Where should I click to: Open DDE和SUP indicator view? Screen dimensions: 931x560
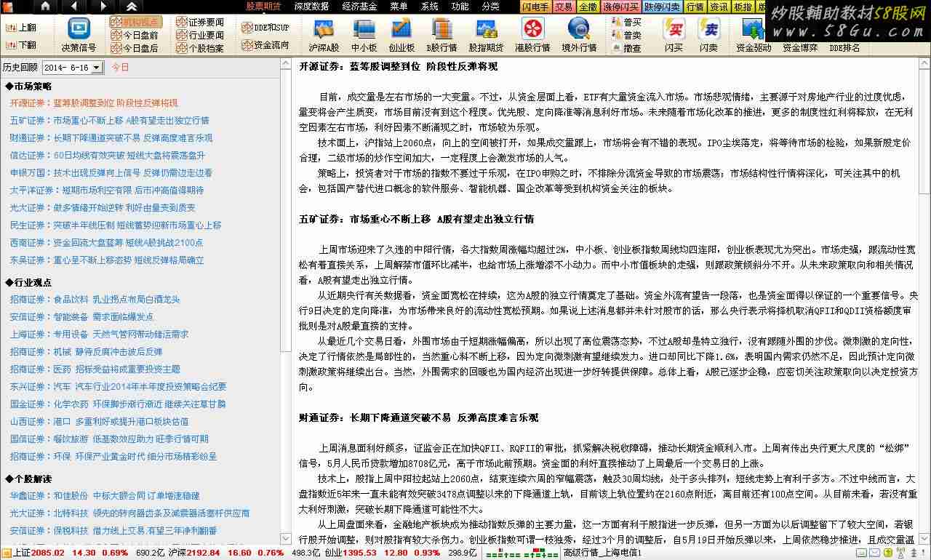tap(265, 28)
